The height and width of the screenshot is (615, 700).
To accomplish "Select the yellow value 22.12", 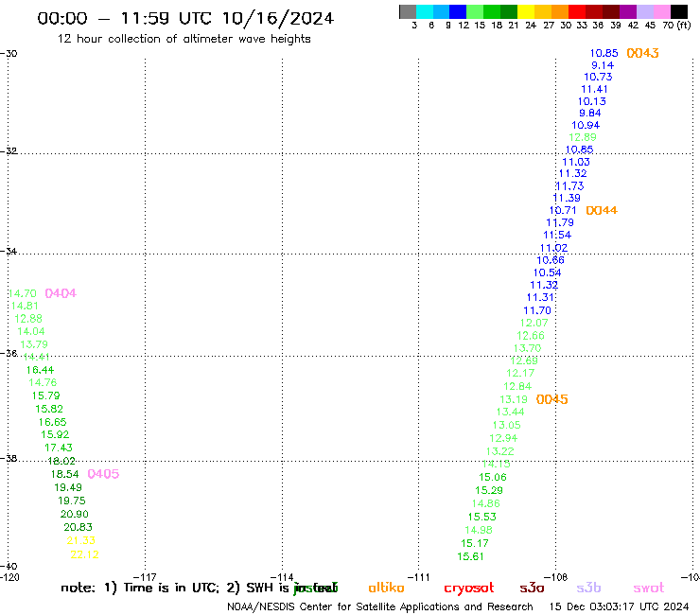I will pos(84,554).
